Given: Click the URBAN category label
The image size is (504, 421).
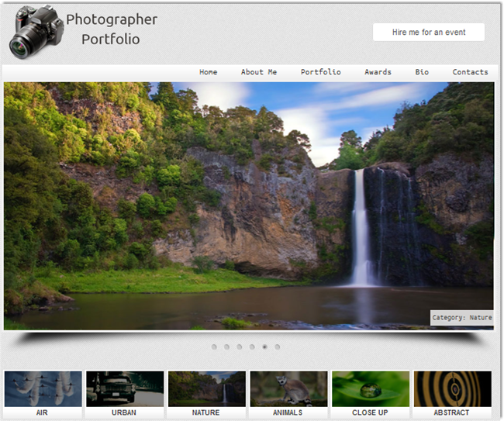Looking at the screenshot, I should pos(124,412).
